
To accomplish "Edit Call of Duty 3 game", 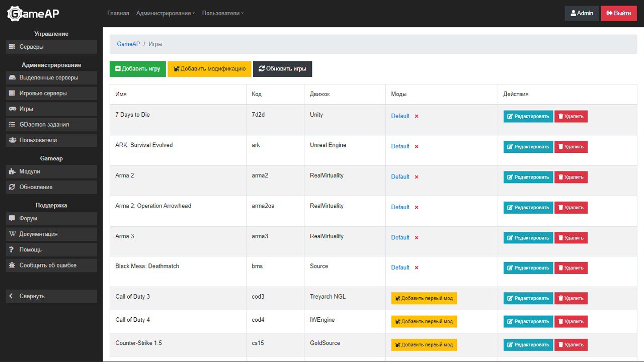I will (x=528, y=298).
